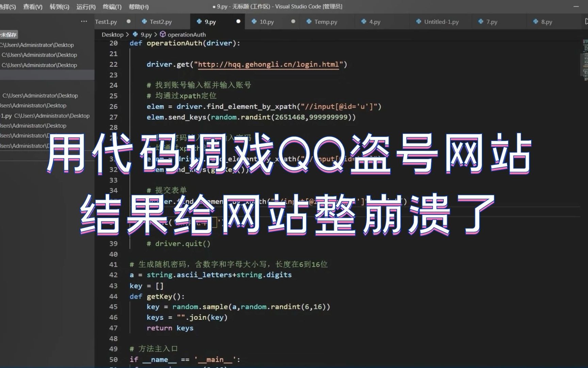Screen dimensions: 588x368
Task: Open operationAuth symbol breadcrumb
Action: (186, 34)
